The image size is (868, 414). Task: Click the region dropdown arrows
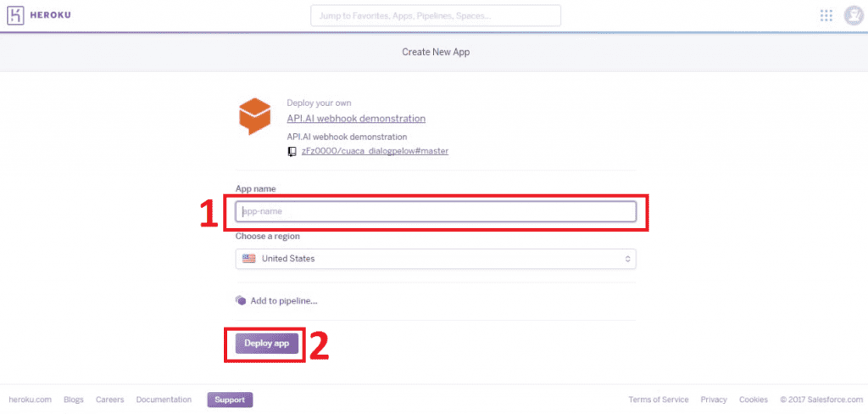click(x=627, y=259)
